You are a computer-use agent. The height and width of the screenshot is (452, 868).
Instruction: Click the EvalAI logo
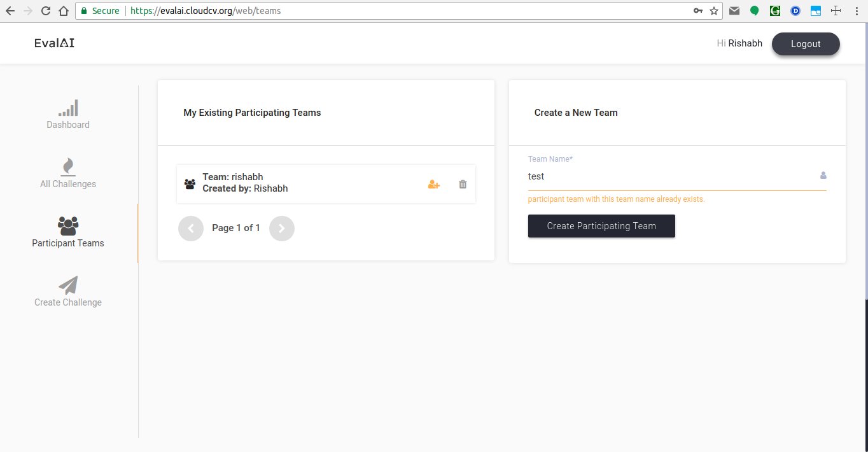(x=55, y=43)
